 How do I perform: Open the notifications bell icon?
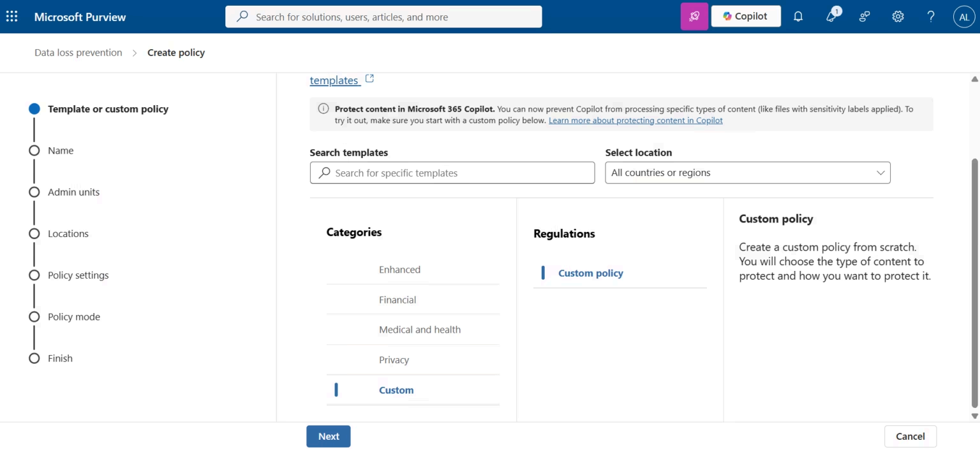(798, 17)
